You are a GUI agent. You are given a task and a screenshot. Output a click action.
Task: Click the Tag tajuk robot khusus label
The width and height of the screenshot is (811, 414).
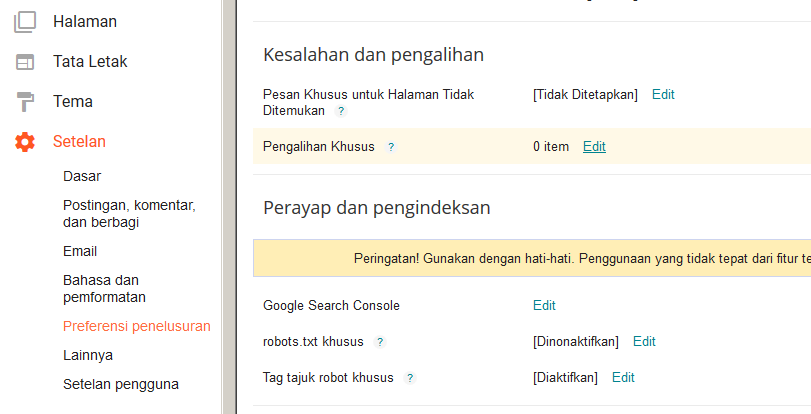[328, 378]
